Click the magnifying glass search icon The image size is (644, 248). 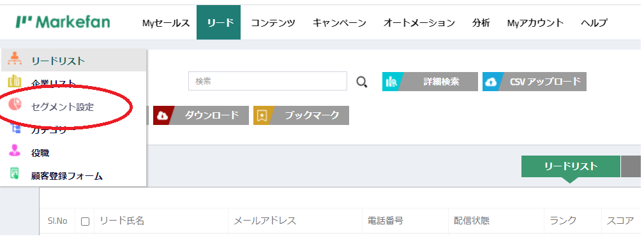(361, 82)
